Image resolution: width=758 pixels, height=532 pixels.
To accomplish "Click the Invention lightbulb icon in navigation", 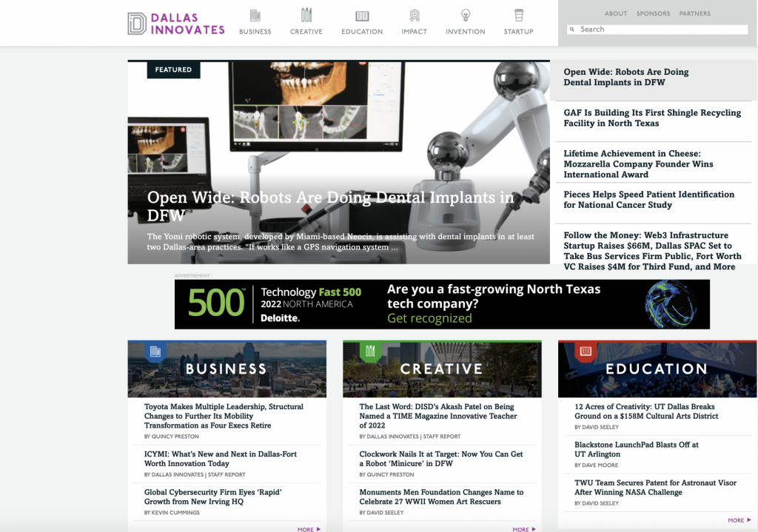I will point(466,16).
